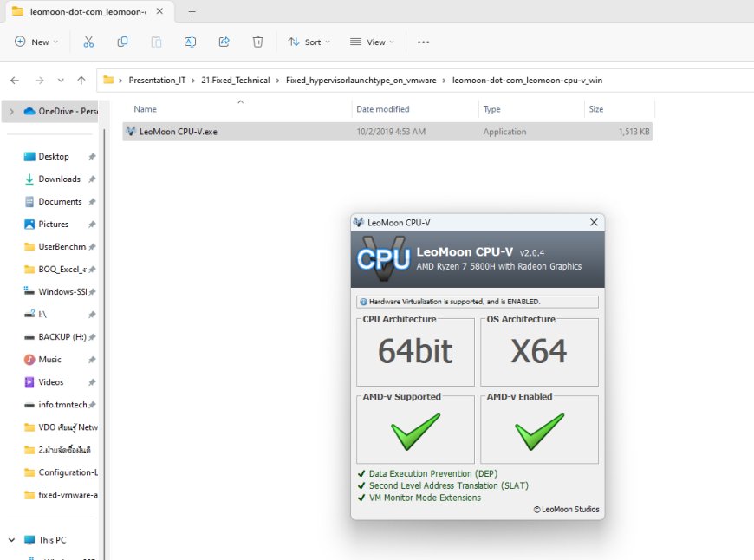Close the leomoon-dot-com tab
754x560 pixels.
pyautogui.click(x=159, y=11)
